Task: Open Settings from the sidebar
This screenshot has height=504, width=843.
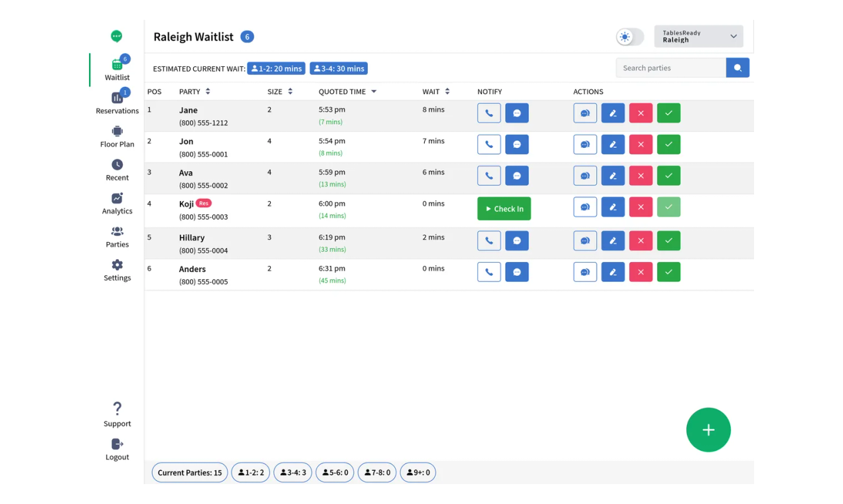Action: click(117, 270)
